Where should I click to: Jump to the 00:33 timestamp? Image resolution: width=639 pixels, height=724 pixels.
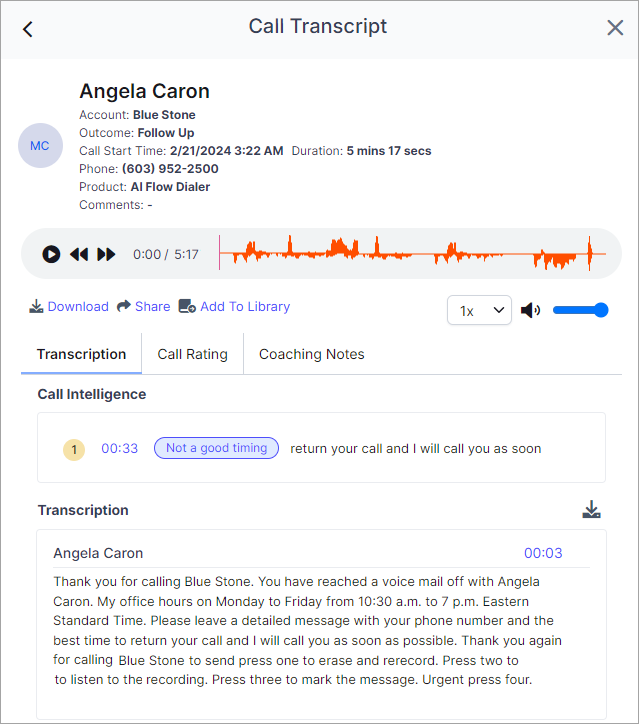120,448
